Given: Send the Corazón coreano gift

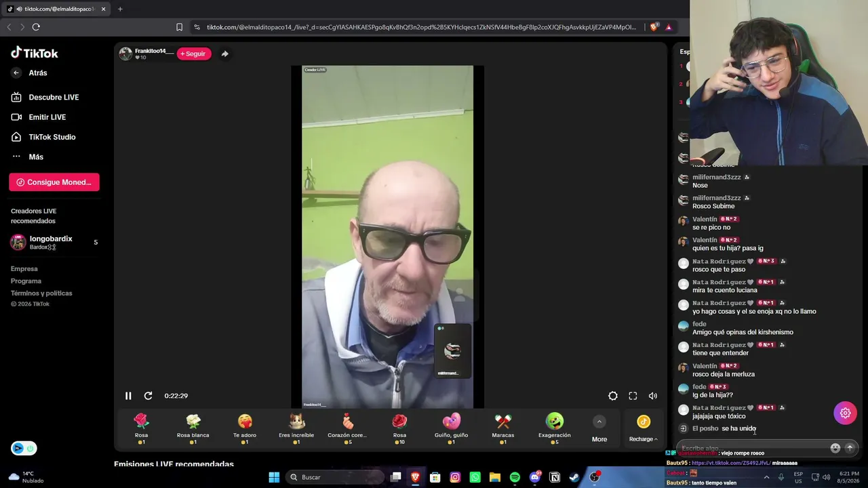Looking at the screenshot, I should pos(348,429).
